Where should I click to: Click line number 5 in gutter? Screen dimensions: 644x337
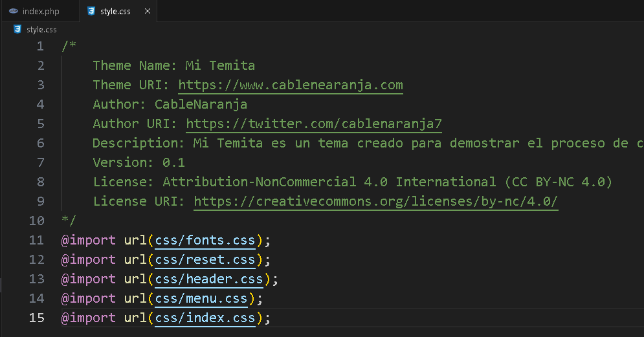pyautogui.click(x=40, y=124)
